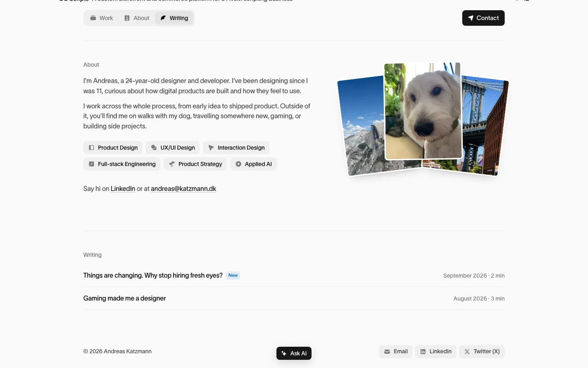
Task: Click the andreas@katzmann.dk email link
Action: pos(183,188)
